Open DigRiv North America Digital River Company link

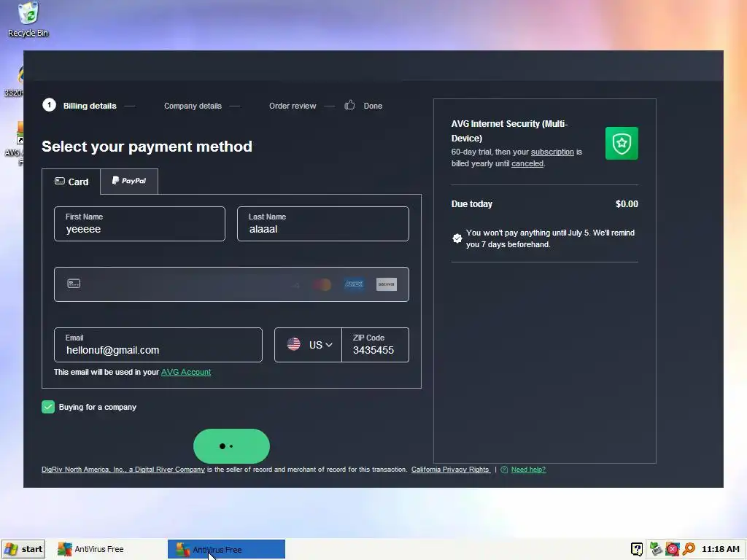click(x=123, y=470)
